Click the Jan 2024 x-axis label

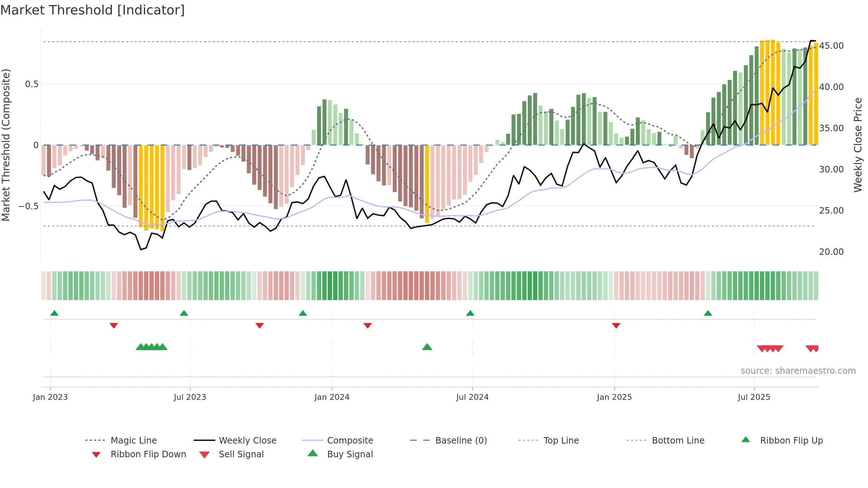(x=332, y=397)
